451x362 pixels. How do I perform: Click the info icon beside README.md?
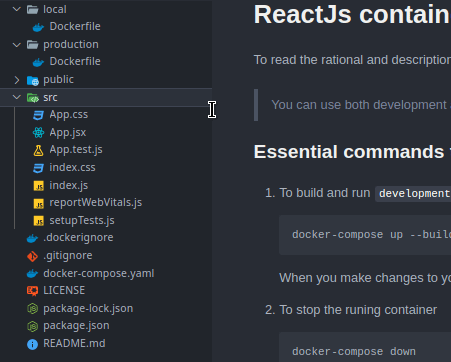coord(32,344)
